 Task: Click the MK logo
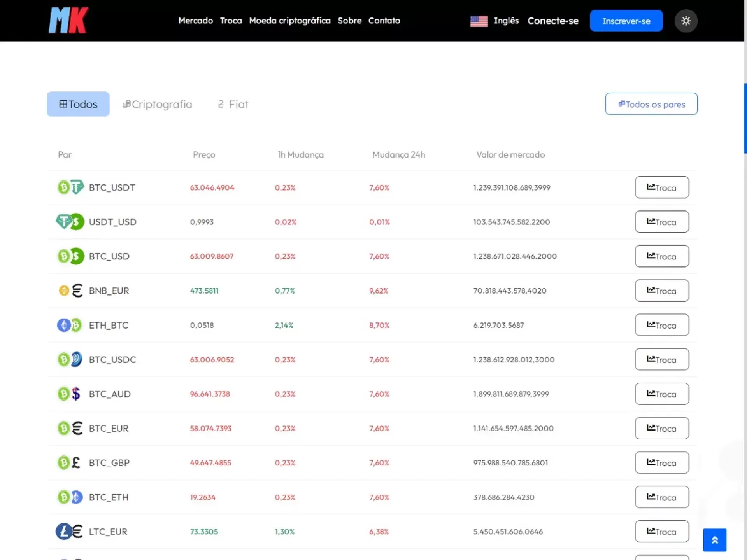point(68,20)
